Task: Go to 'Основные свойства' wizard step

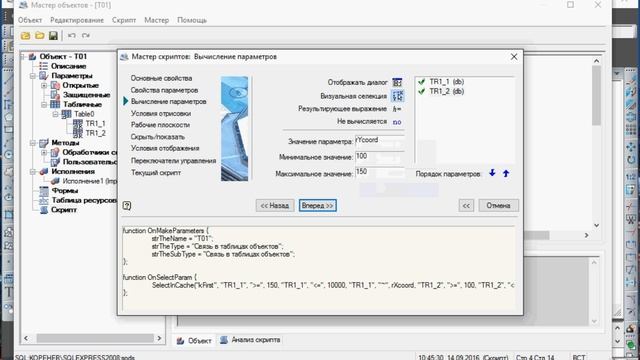Action: pyautogui.click(x=161, y=78)
